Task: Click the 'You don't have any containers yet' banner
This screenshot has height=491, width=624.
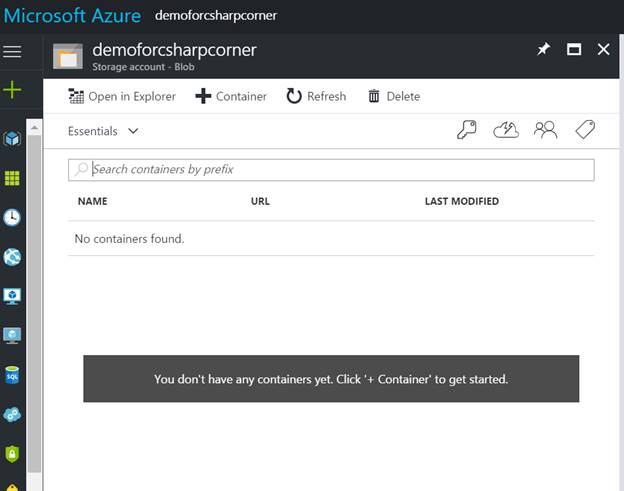Action: pos(331,379)
